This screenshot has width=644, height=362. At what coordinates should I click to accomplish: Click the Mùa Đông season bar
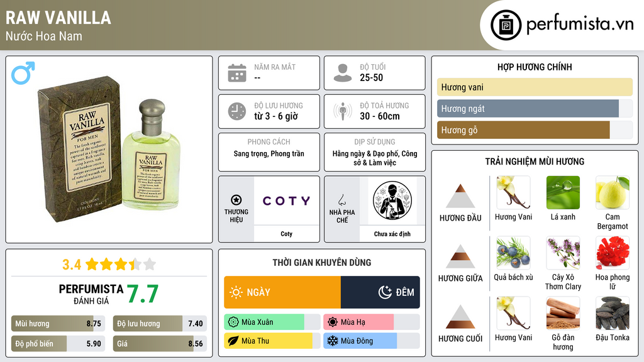(371, 341)
